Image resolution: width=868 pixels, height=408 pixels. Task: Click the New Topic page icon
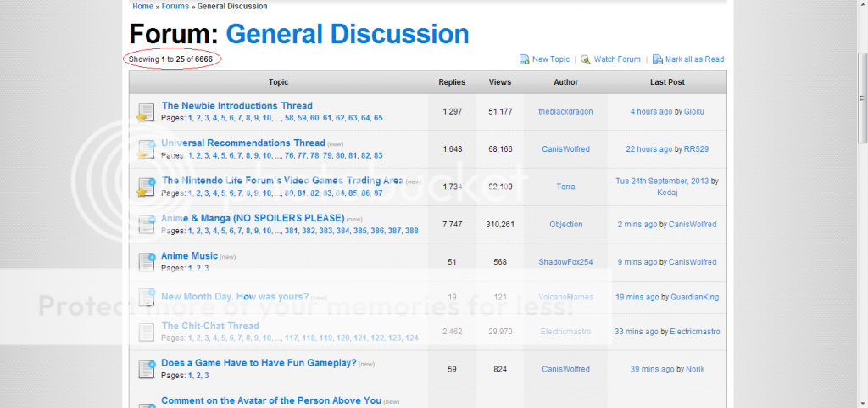pyautogui.click(x=524, y=59)
